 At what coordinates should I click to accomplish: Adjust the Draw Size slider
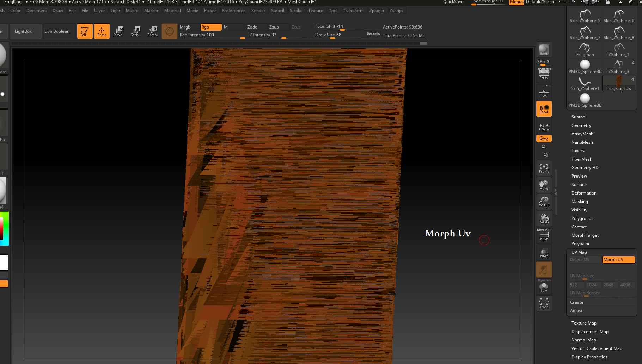click(347, 35)
